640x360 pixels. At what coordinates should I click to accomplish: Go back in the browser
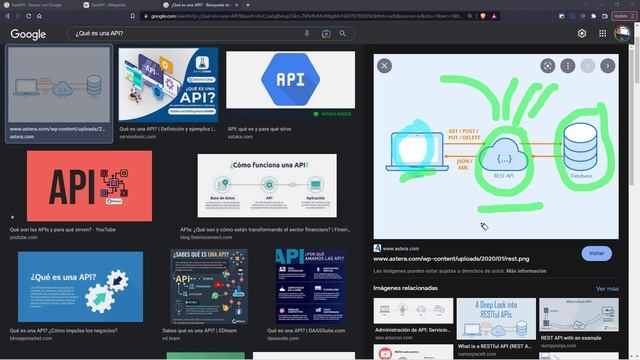pos(7,16)
